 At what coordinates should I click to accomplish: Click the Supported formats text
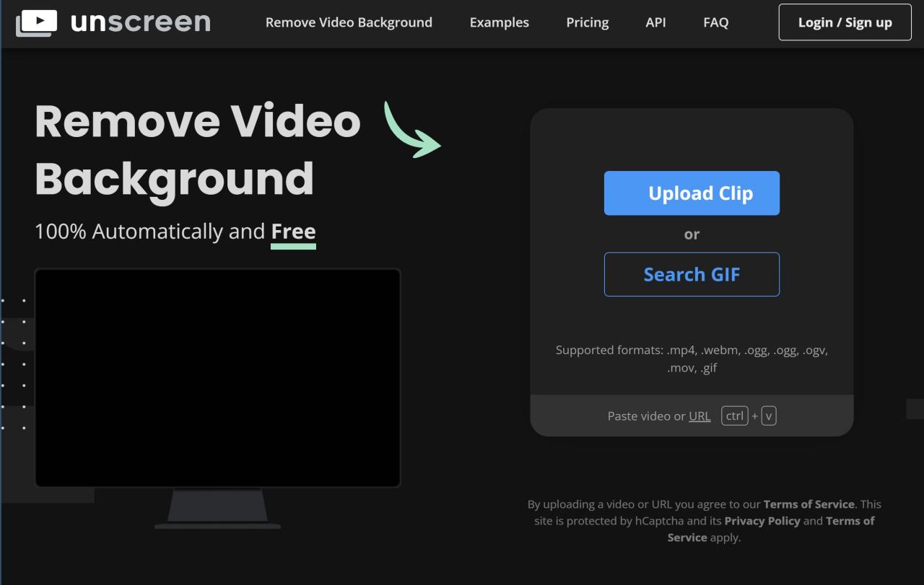[692, 359]
